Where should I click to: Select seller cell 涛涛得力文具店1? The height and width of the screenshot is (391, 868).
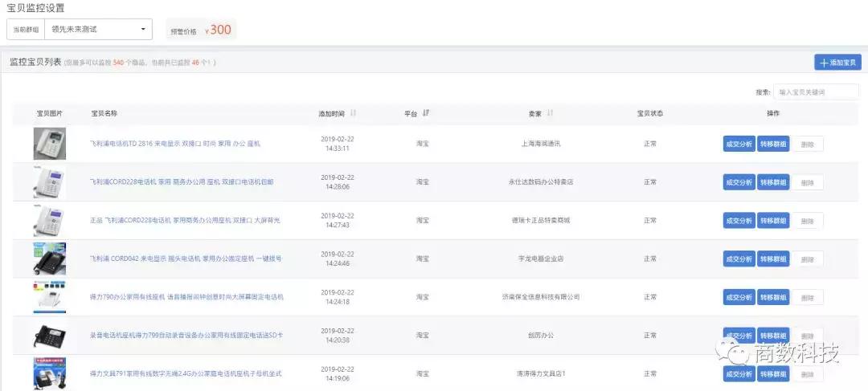pos(541,374)
